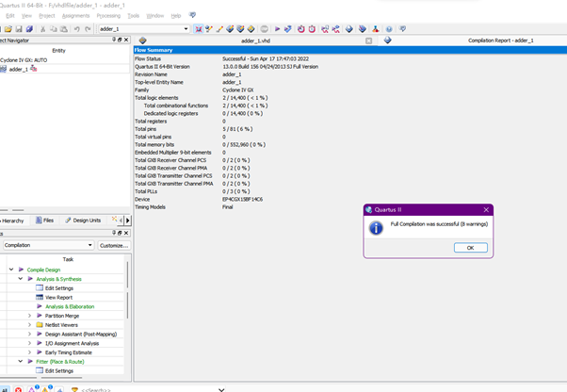567x392 pixels.
Task: Open the Processing menu
Action: pyautogui.click(x=108, y=16)
